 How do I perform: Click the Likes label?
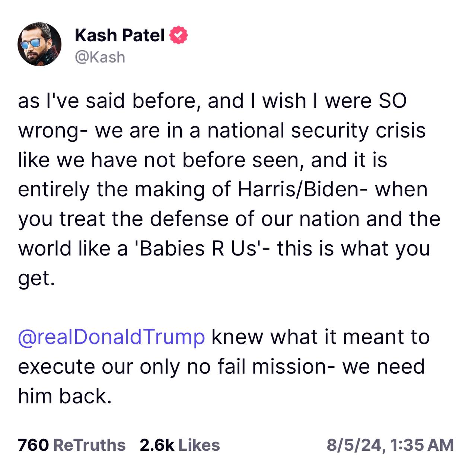click(x=199, y=445)
